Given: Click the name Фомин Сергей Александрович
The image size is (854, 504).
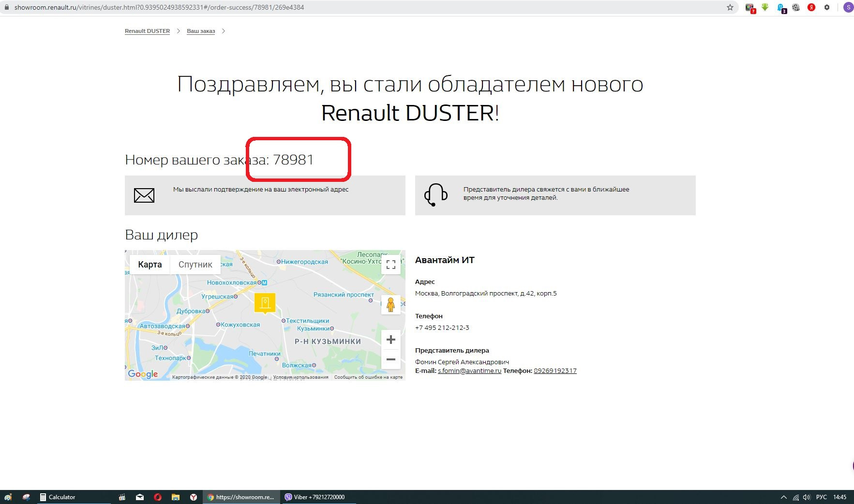Looking at the screenshot, I should pos(462,362).
